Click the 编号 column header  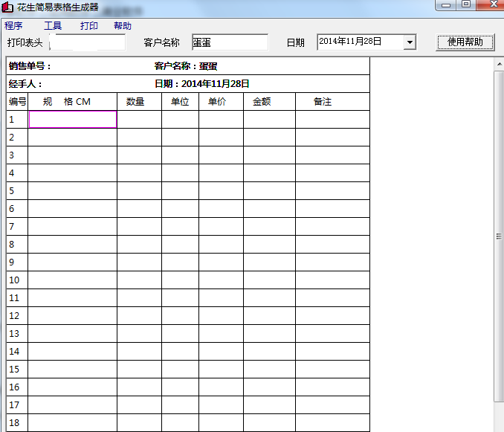[17, 102]
